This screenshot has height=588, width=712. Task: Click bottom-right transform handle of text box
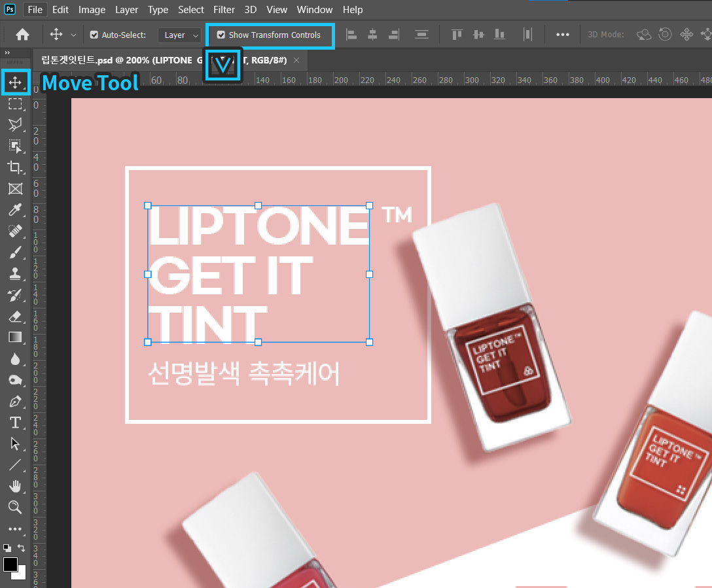369,342
